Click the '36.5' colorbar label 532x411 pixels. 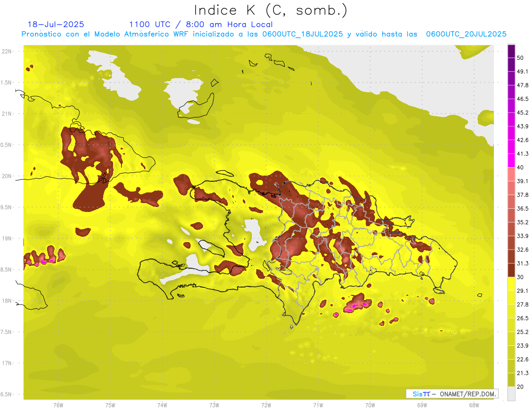pos(523,208)
